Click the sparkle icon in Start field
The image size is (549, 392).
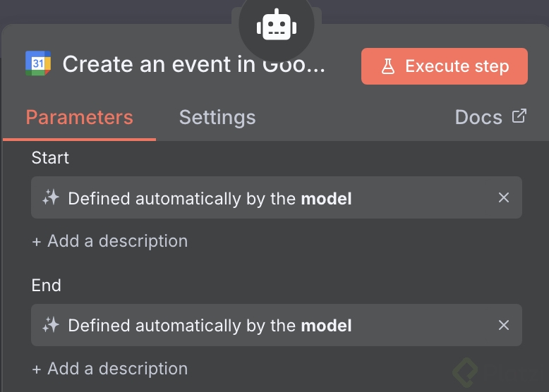(x=50, y=198)
